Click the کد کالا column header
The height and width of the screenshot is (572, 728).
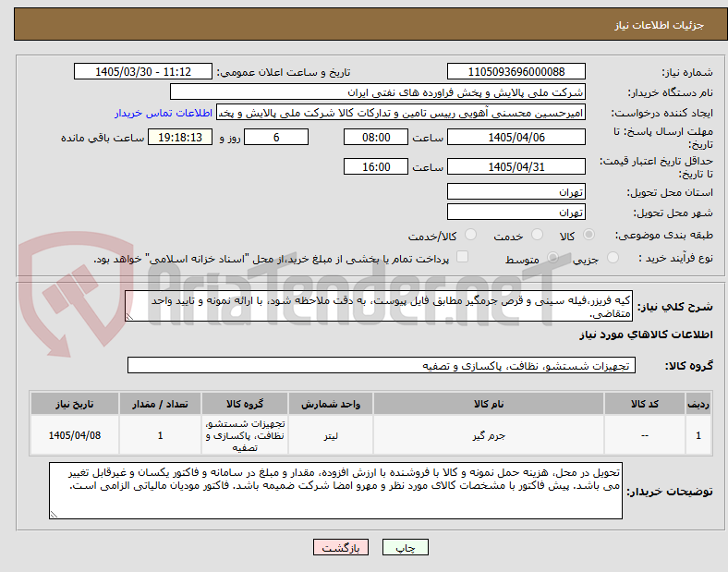[x=645, y=404]
